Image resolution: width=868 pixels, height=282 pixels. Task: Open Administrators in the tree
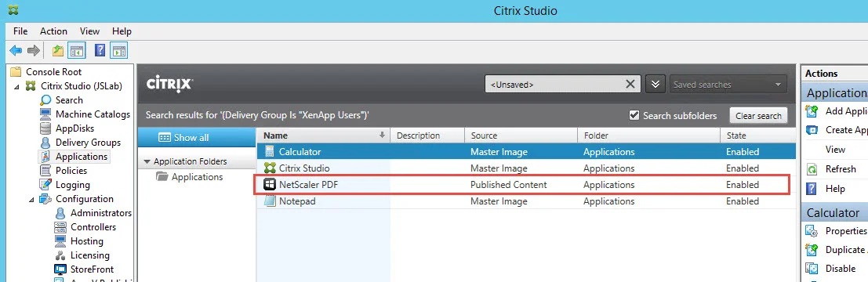pyautogui.click(x=100, y=213)
